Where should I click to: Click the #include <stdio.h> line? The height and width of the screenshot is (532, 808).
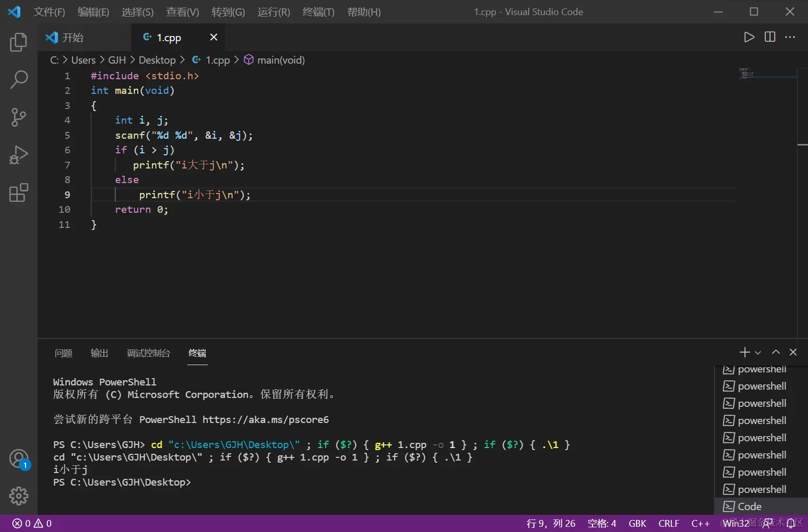pyautogui.click(x=145, y=76)
